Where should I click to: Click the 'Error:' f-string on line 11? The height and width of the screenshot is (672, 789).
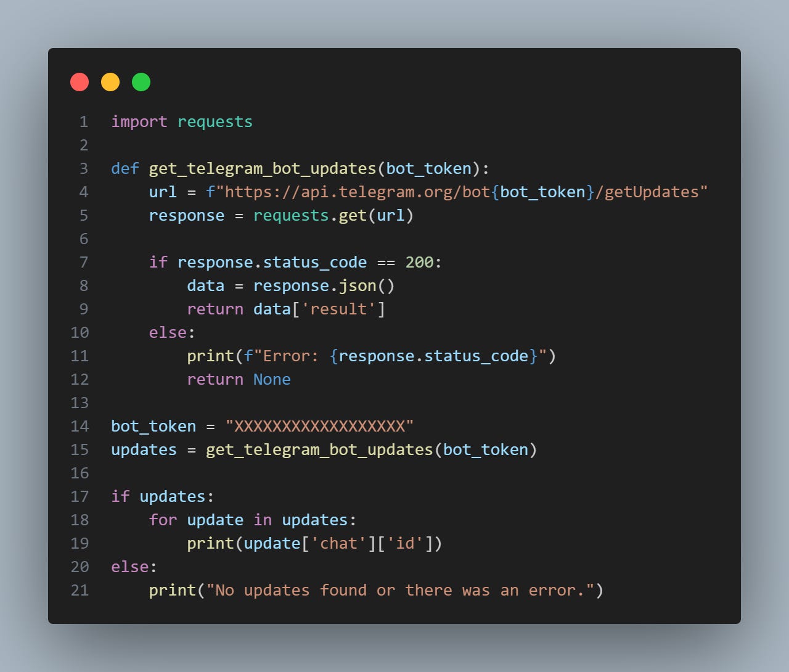pos(395,356)
